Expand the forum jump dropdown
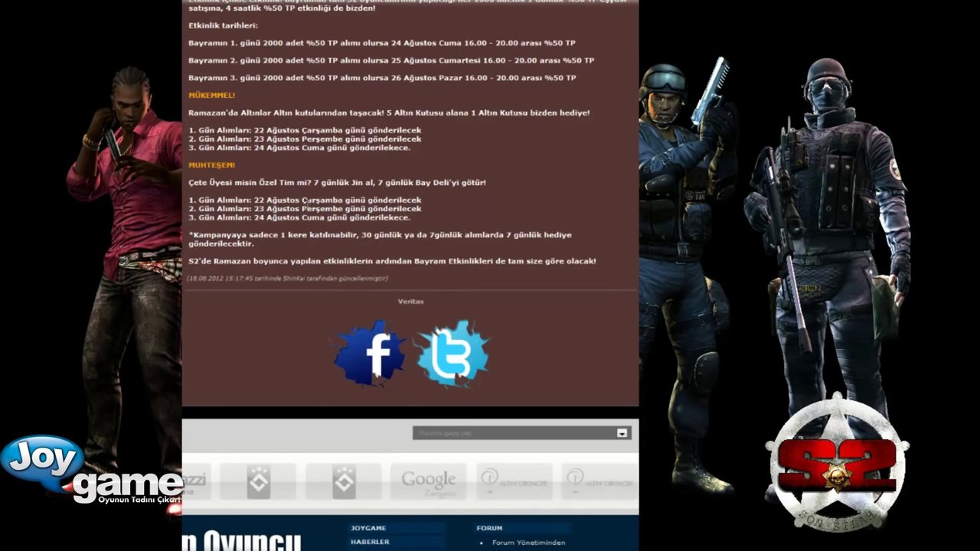The height and width of the screenshot is (551, 980). 622,433
